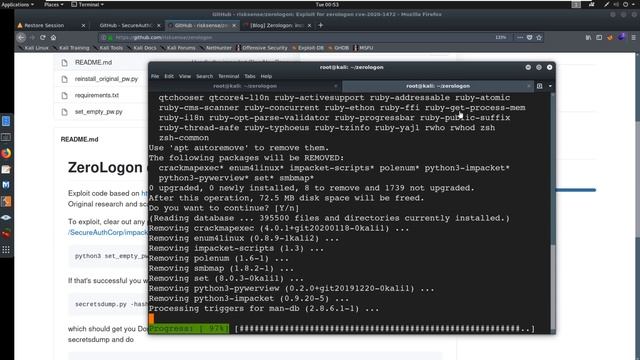This screenshot has height=360, width=640.
Task: Switch to second terminal tab
Action: [438, 86]
